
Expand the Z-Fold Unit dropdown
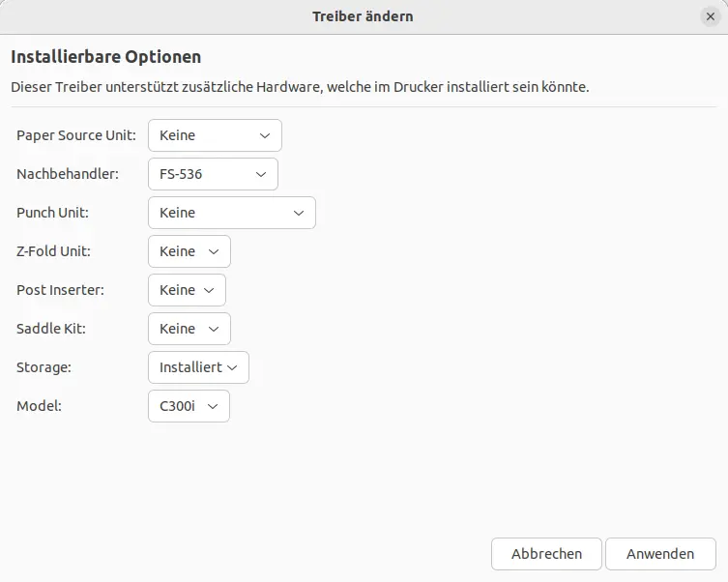(189, 251)
